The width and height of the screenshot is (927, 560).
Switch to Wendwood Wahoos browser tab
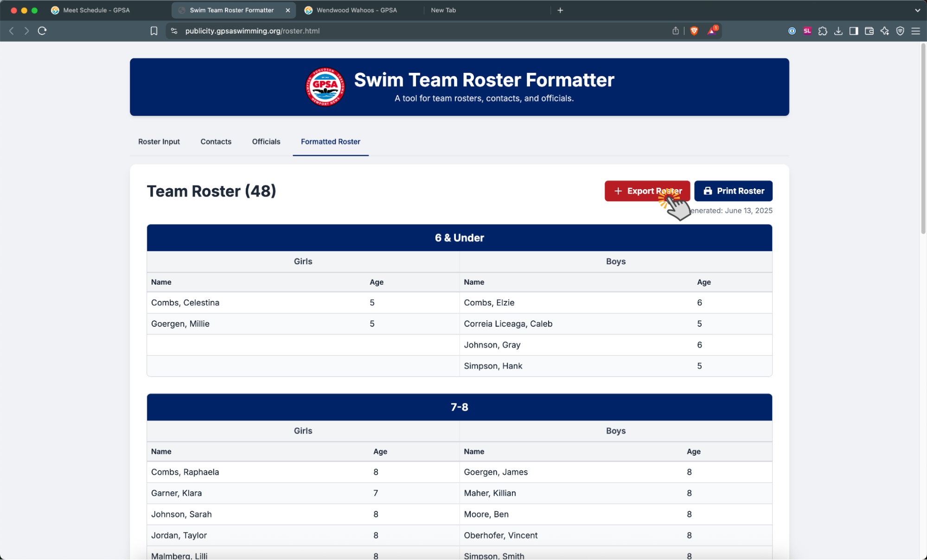(357, 10)
